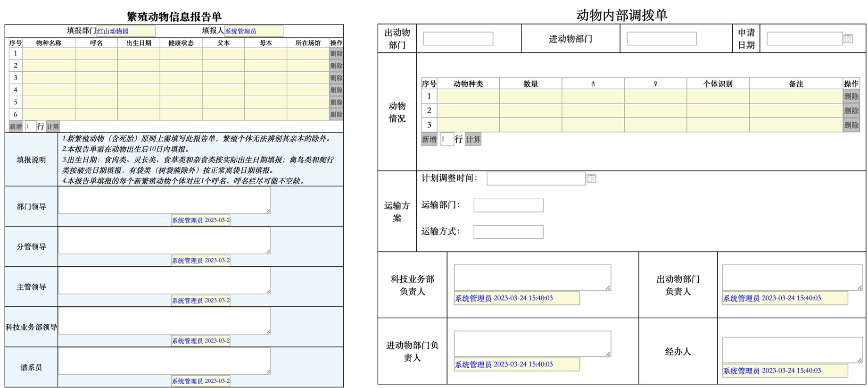Click 备注 cell in transfer row 3
Screen dimensions: 868x388
[x=796, y=125]
